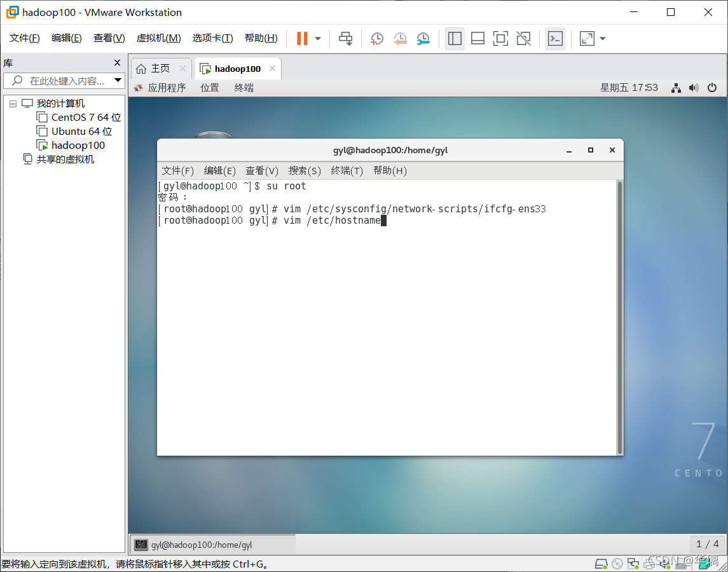Close the hadoop100 tab

click(x=273, y=69)
